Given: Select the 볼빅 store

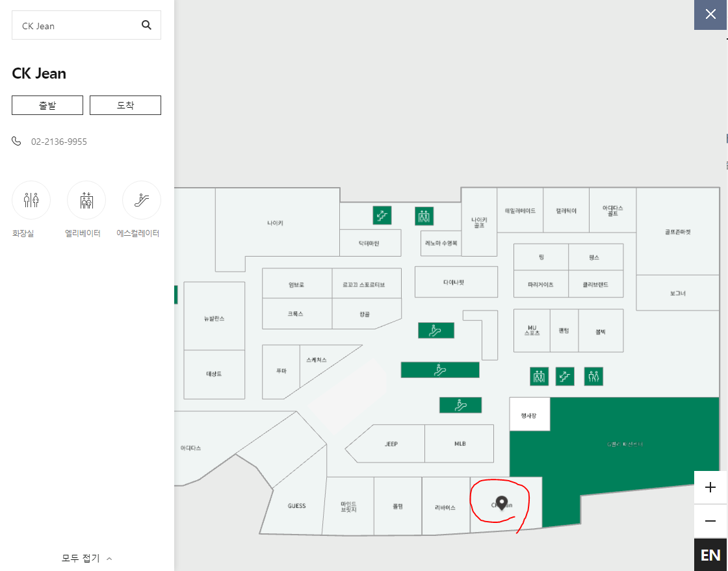Looking at the screenshot, I should (601, 332).
